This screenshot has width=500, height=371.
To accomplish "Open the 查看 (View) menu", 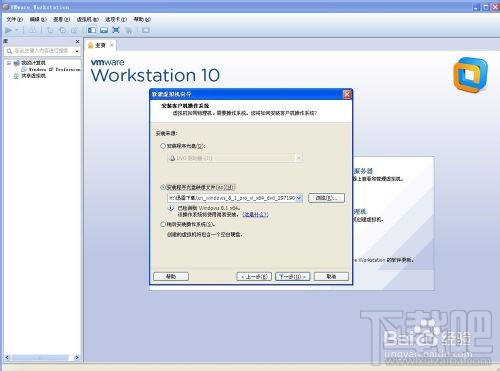I will tap(62, 19).
